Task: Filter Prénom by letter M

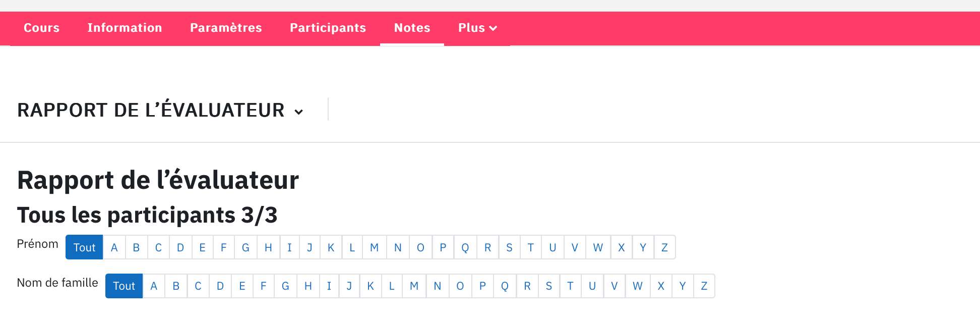Action: pos(374,247)
